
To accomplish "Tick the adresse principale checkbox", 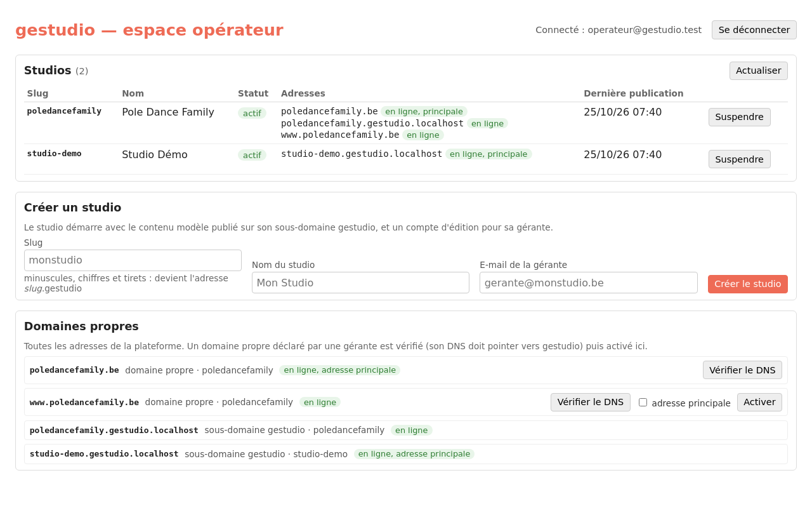I will (643, 403).
